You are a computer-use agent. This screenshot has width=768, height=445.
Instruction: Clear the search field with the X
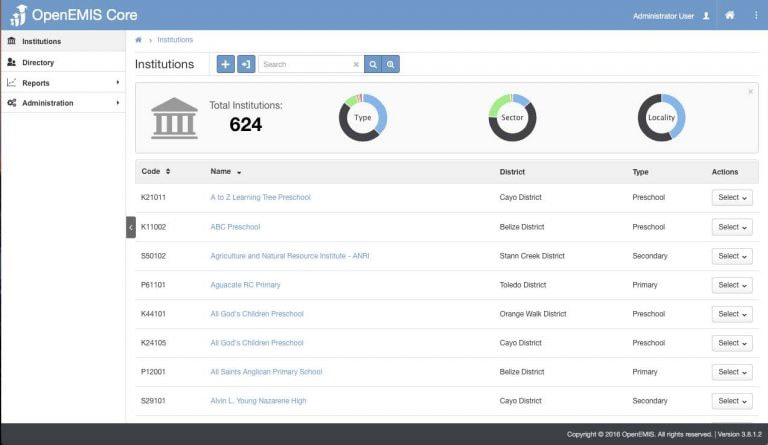pyautogui.click(x=356, y=64)
